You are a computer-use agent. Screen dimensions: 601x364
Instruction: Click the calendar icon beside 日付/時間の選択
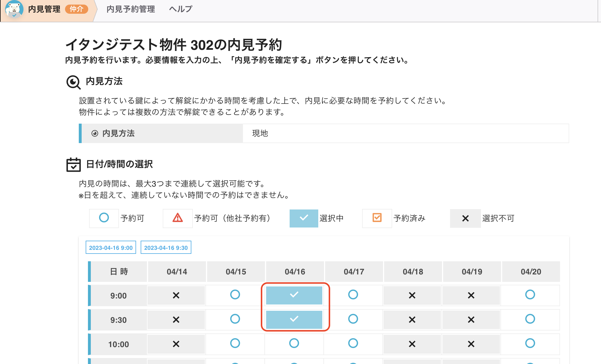coord(74,165)
